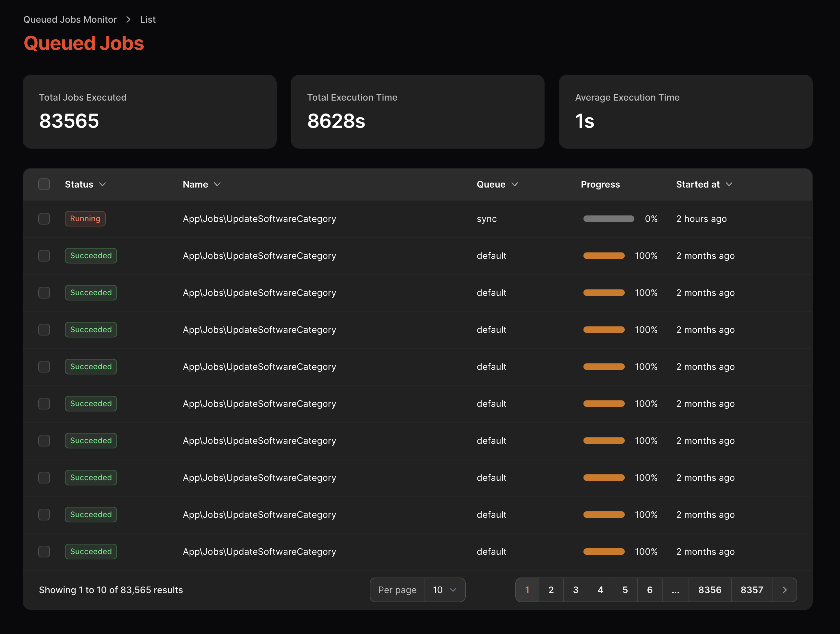840x634 pixels.
Task: Open Queued Jobs Monitor breadcrumb link
Action: (x=70, y=19)
